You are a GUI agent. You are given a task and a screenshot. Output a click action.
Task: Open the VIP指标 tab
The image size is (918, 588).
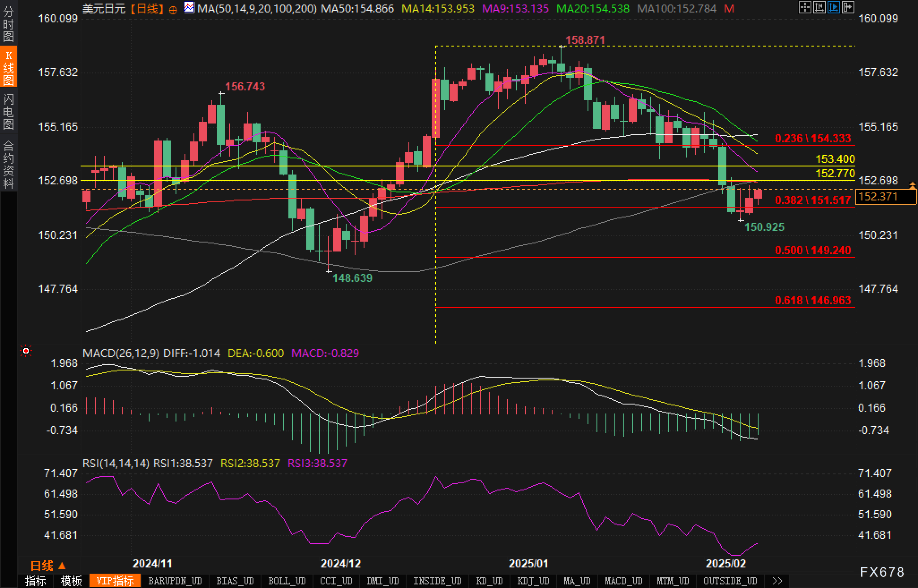point(115,581)
